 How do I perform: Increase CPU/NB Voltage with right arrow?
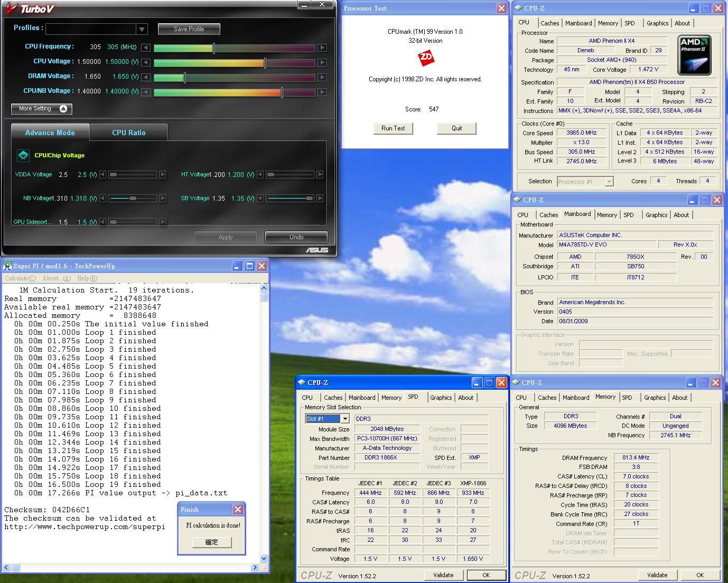point(322,92)
